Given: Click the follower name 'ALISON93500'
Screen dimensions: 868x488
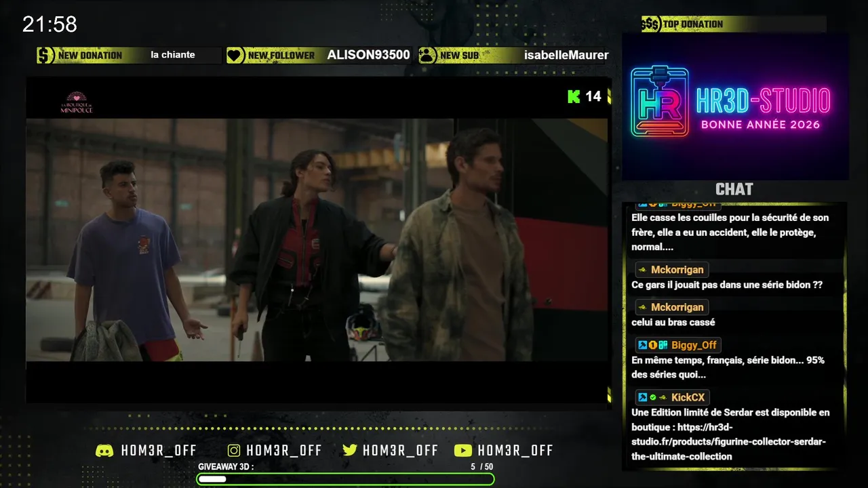Looking at the screenshot, I should pos(368,55).
